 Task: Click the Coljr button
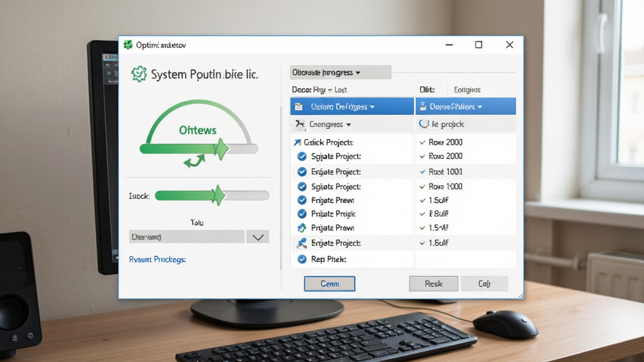click(484, 283)
